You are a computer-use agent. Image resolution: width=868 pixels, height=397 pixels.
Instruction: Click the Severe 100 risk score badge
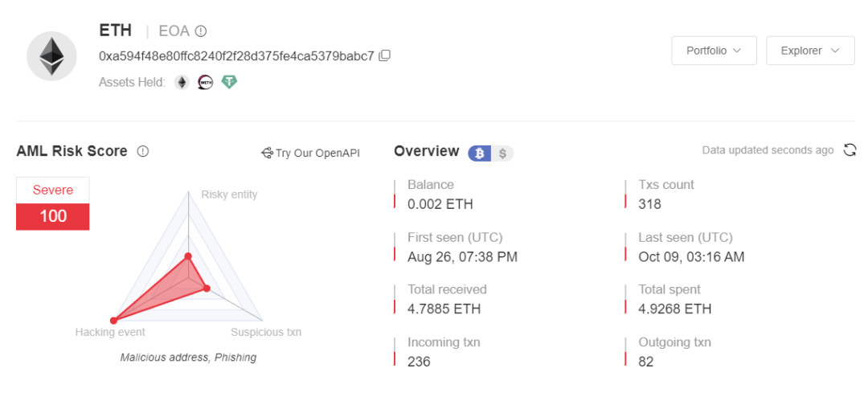[52, 203]
